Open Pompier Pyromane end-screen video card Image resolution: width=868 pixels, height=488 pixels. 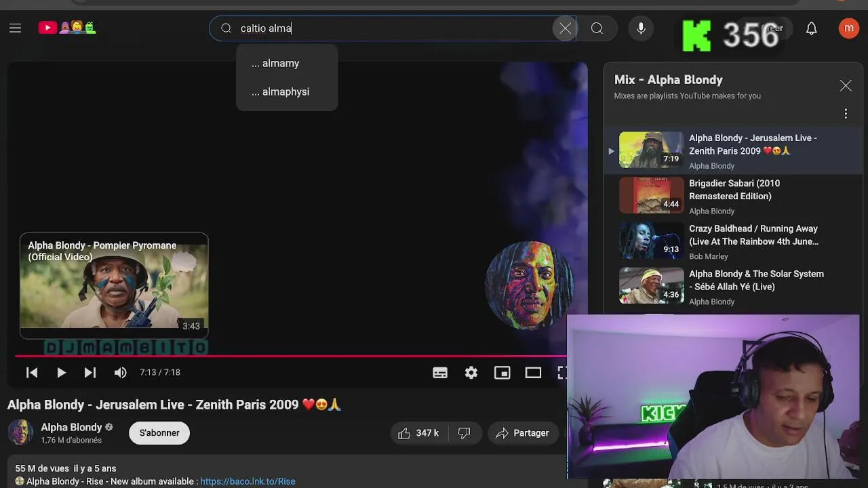[114, 285]
